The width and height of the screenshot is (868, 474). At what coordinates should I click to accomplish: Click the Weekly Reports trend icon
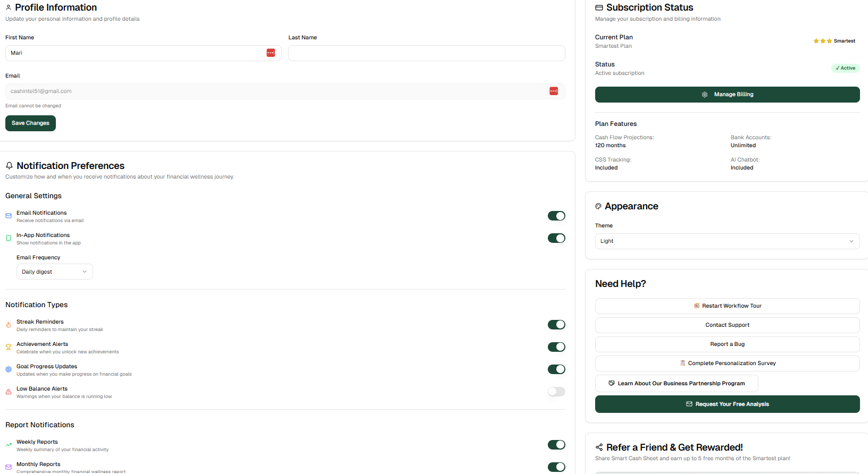coord(9,445)
